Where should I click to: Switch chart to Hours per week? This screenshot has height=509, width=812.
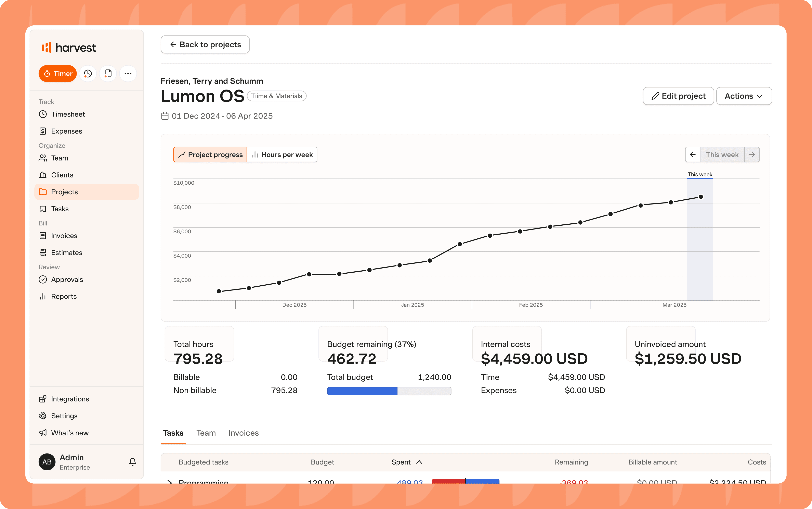coord(282,154)
